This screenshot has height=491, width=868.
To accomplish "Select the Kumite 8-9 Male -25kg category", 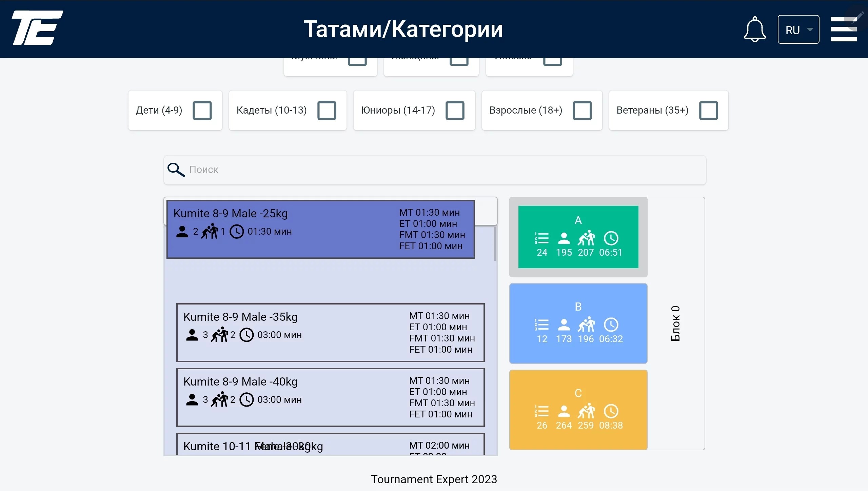I will [x=320, y=229].
